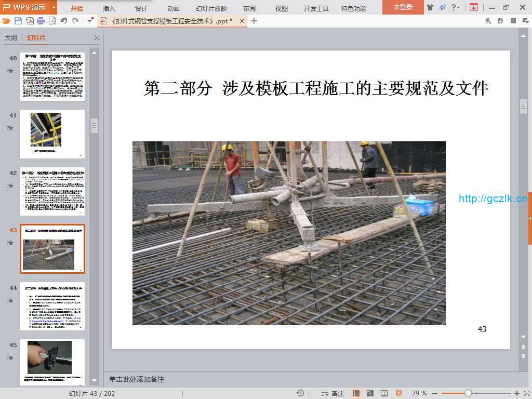Expand the quick access toolbar customize arrow

[91, 21]
